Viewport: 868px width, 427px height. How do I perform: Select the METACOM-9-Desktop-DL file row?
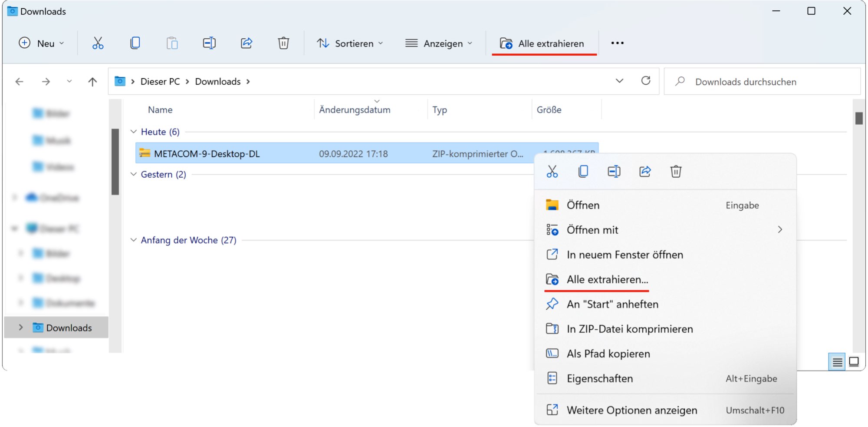tap(366, 153)
